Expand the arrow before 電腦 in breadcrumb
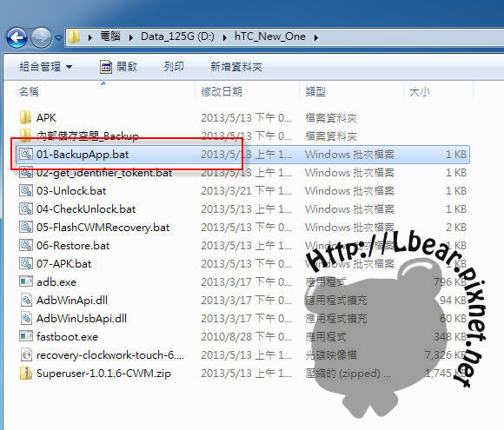Image resolution: width=504 pixels, height=430 pixels. pyautogui.click(x=90, y=37)
